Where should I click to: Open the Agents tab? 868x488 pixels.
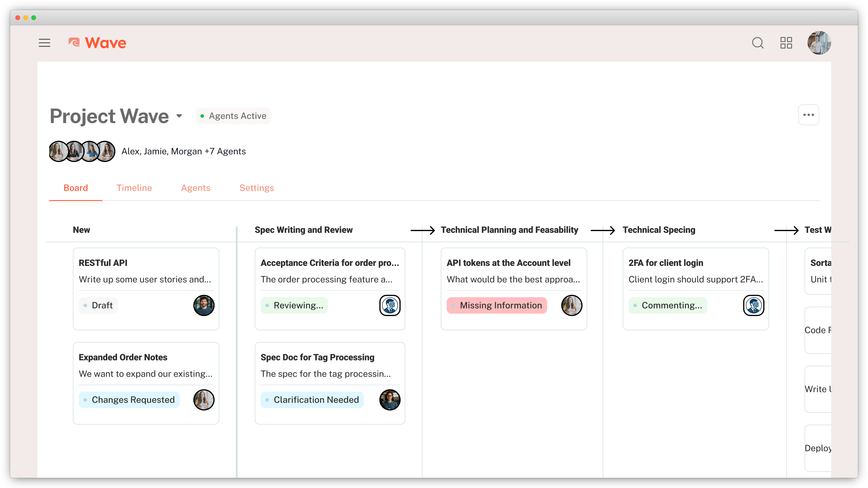tap(195, 188)
